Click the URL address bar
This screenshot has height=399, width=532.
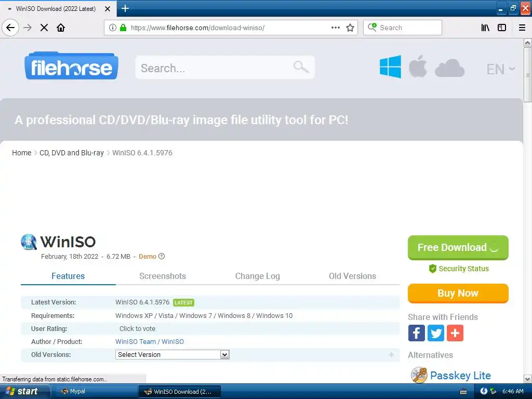[x=231, y=28]
